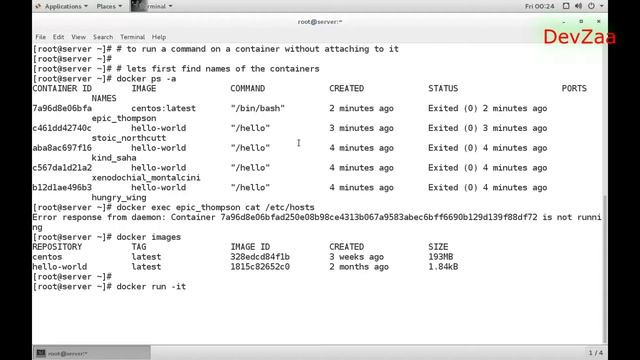Click container ID c461dd42740c
The height and width of the screenshot is (360, 640).
coord(62,128)
